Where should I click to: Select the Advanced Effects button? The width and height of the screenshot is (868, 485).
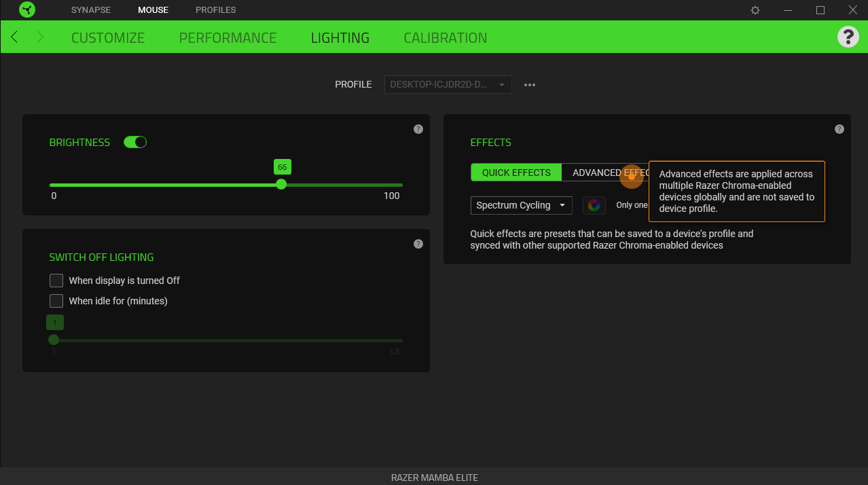[601, 173]
